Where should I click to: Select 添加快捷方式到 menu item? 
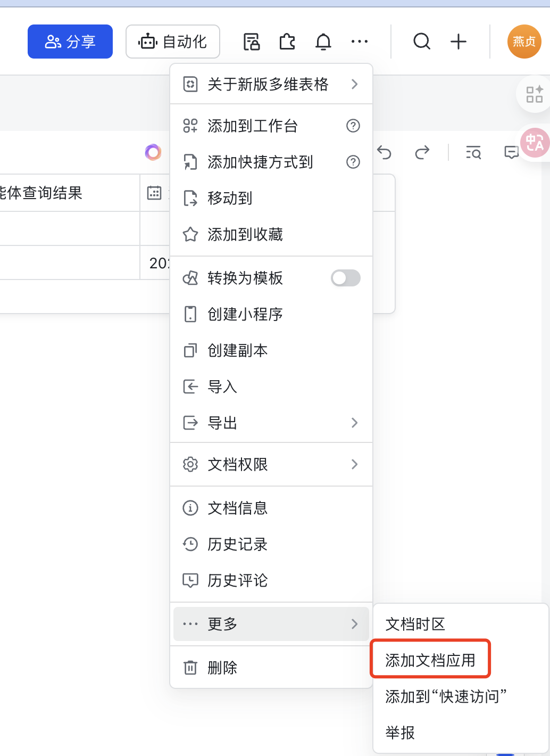coord(271,162)
